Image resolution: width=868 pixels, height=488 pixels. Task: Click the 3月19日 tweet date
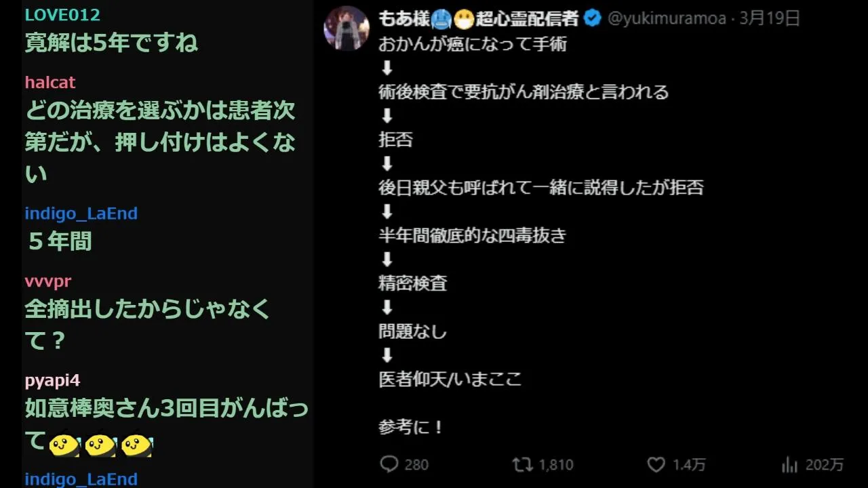(770, 18)
